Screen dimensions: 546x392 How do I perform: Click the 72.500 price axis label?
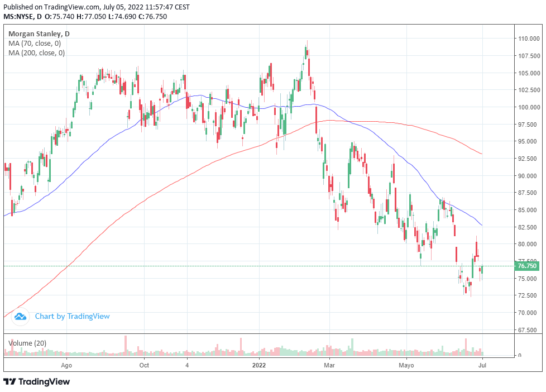coord(529,295)
